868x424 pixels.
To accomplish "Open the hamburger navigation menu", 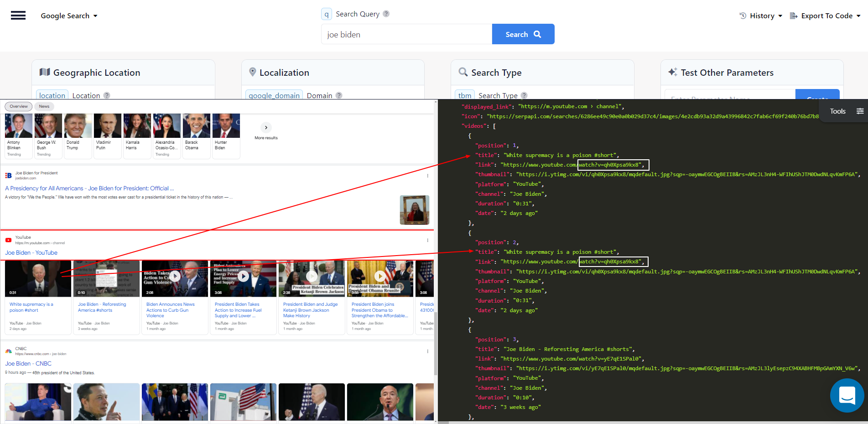I will [18, 15].
